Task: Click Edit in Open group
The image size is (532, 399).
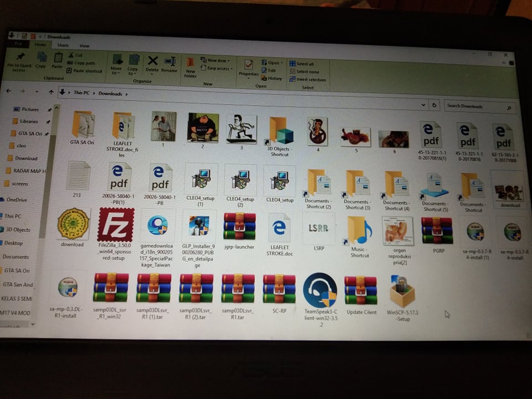Action: [269, 70]
